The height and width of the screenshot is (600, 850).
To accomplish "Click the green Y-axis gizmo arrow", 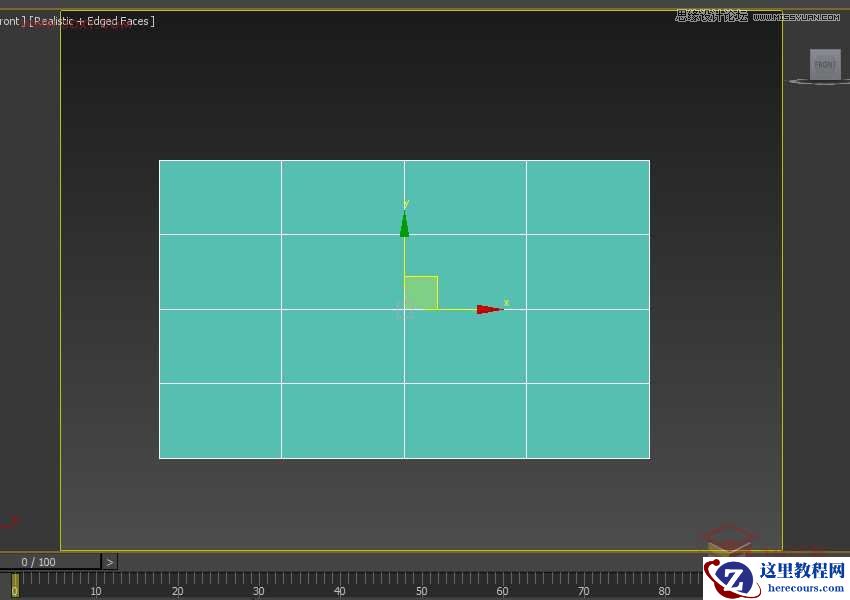I will coord(404,224).
